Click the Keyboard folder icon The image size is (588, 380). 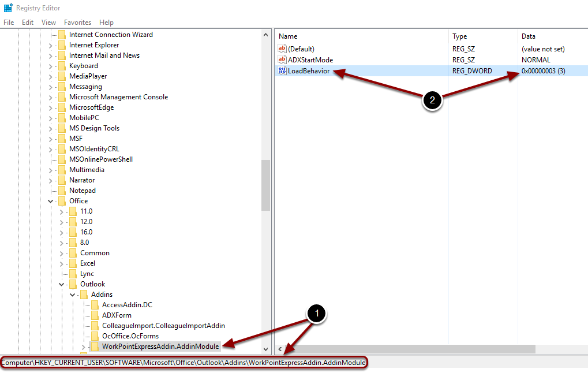coord(62,66)
